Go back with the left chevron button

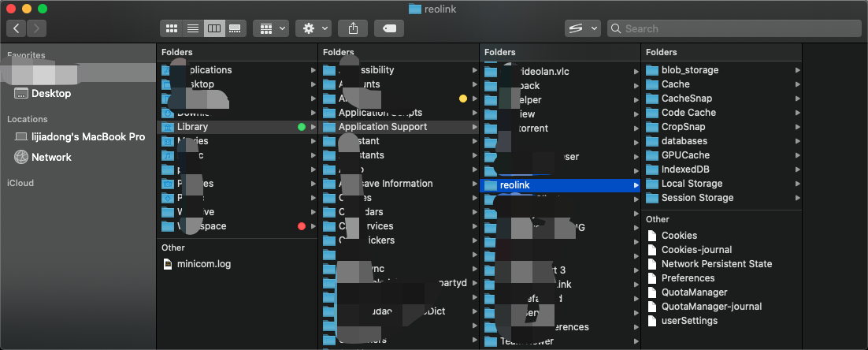(17, 28)
